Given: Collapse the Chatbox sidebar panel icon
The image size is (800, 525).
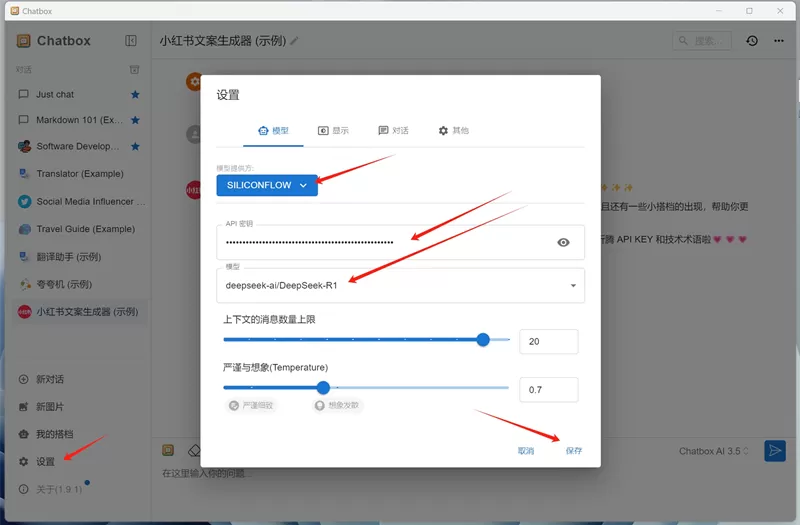Looking at the screenshot, I should point(131,41).
